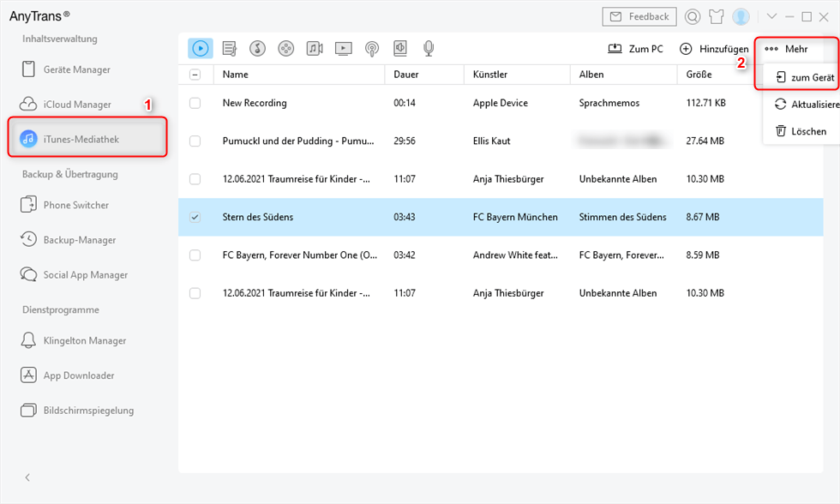Click album Stimmen des Südens cell

tap(622, 217)
